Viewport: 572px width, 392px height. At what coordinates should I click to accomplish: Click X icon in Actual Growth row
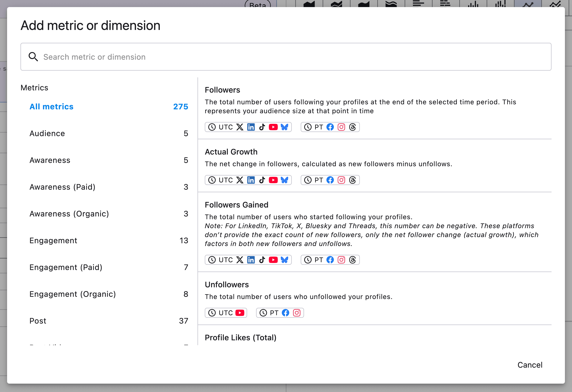[240, 180]
